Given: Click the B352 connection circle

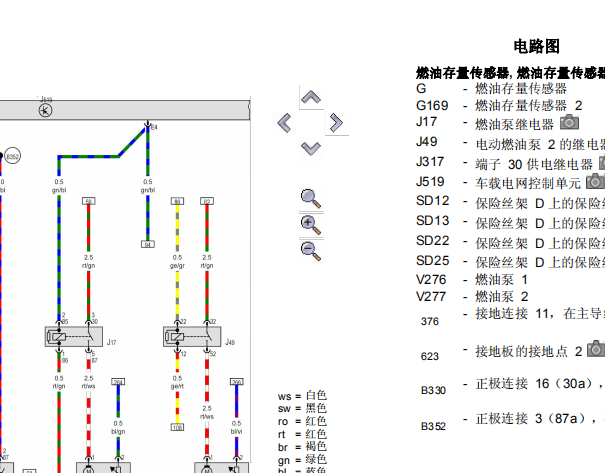Looking at the screenshot, I should (12, 156).
